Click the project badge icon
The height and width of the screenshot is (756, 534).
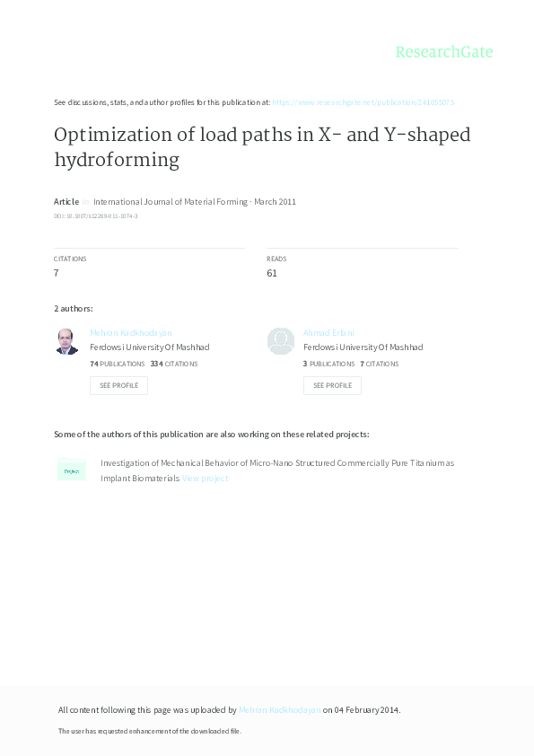(x=72, y=470)
